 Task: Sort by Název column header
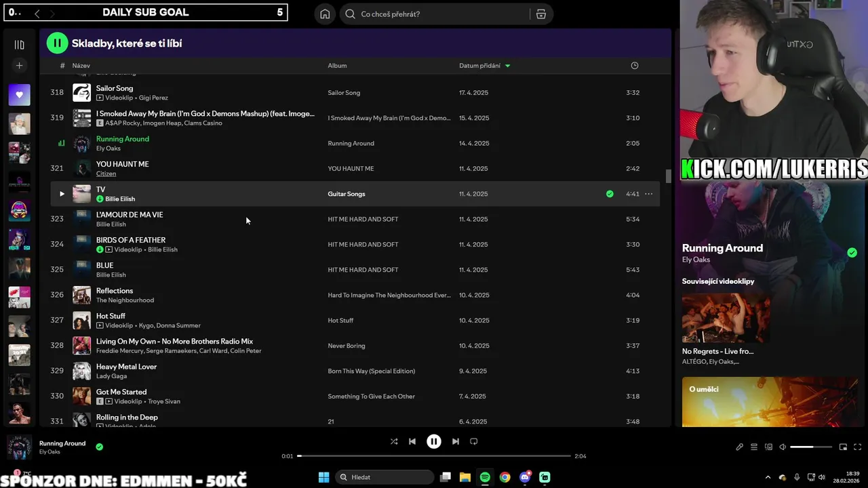(x=81, y=66)
